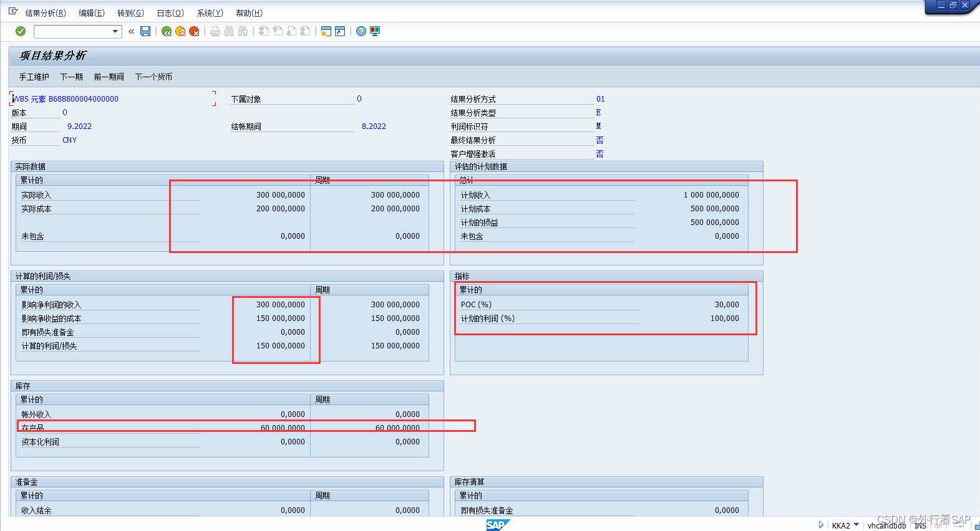The width and height of the screenshot is (980, 531).
Task: Click the WBS 元素 B688800004000000 field
Action: [x=112, y=98]
